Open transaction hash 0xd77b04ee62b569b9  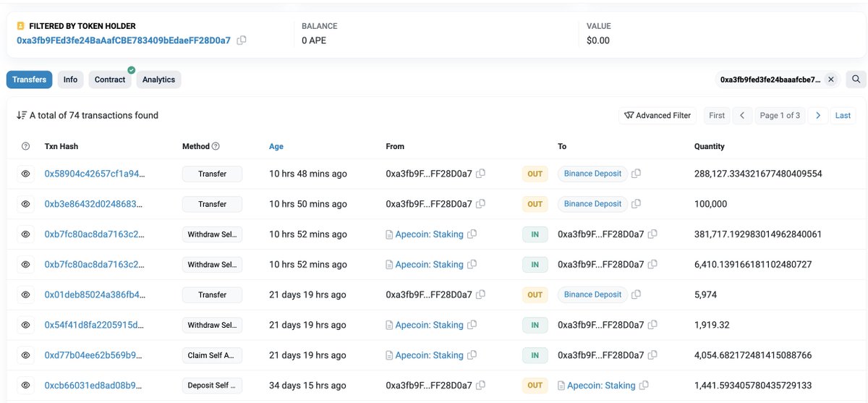coord(95,355)
